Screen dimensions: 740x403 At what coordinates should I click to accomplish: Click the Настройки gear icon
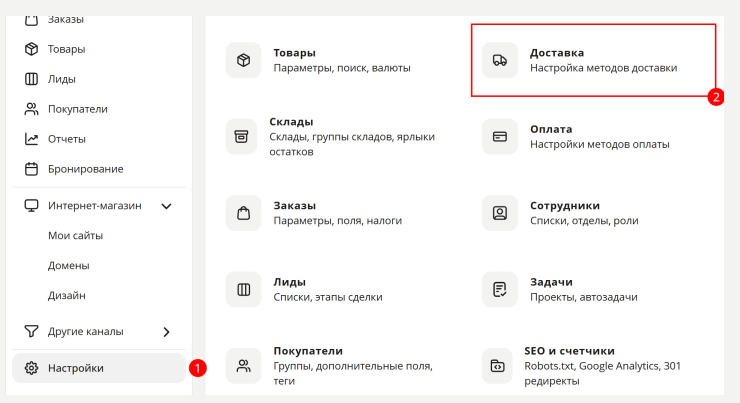[31, 368]
